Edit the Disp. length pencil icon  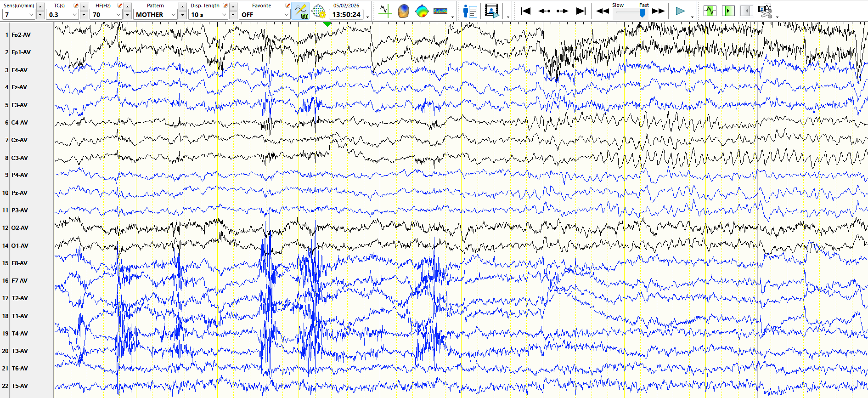tap(225, 6)
